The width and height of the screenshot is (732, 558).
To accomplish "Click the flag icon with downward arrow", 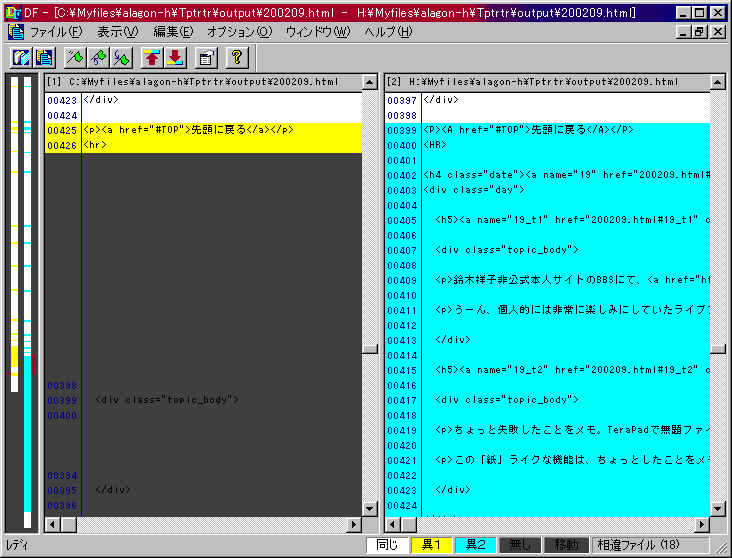I will point(121,58).
